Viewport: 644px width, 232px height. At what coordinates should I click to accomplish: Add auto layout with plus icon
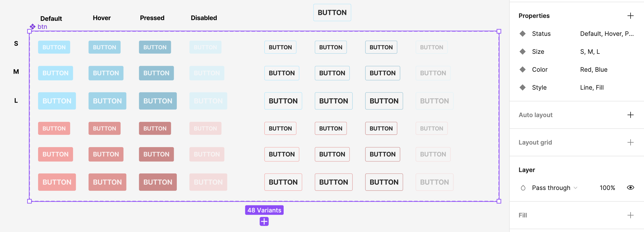pos(630,115)
